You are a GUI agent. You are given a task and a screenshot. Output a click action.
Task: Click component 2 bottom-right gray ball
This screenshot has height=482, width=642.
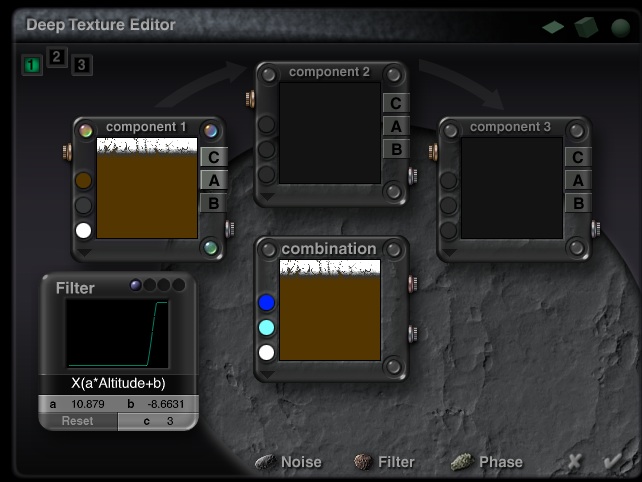click(x=393, y=191)
